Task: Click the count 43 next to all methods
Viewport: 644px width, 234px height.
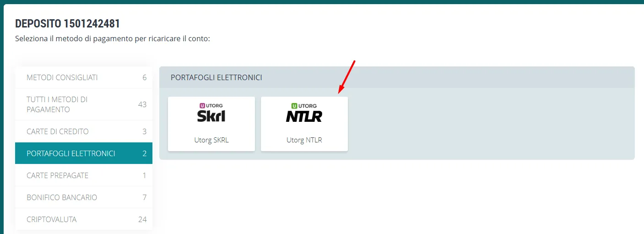Action: [x=142, y=104]
